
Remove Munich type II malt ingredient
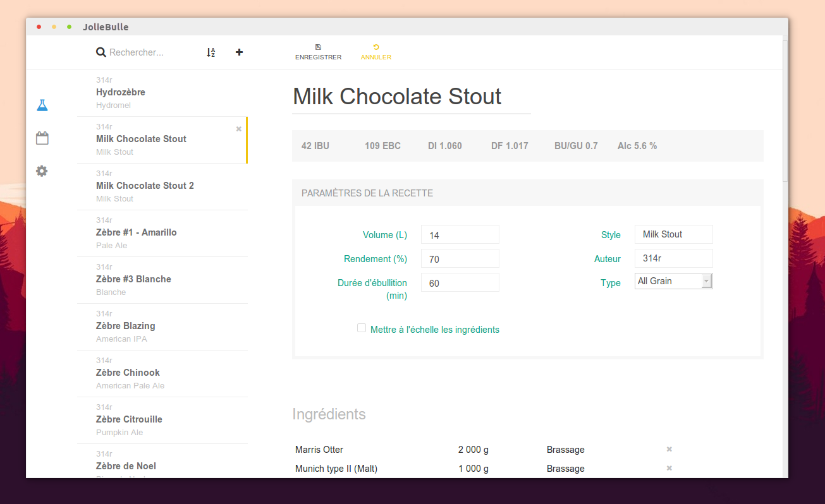[x=669, y=469]
